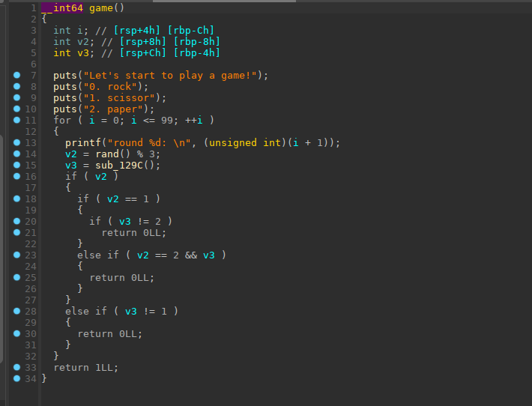Toggle breakpoint dot on line 16
This screenshot has height=406, width=532.
point(16,176)
